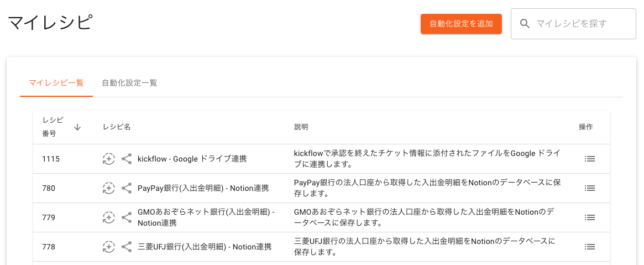Image resolution: width=644 pixels, height=265 pixels.
Task: Click the 操作 column header
Action: pos(585,127)
